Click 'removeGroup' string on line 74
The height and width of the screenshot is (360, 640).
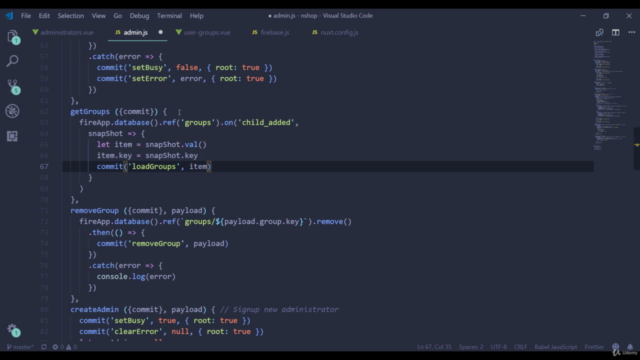click(156, 243)
